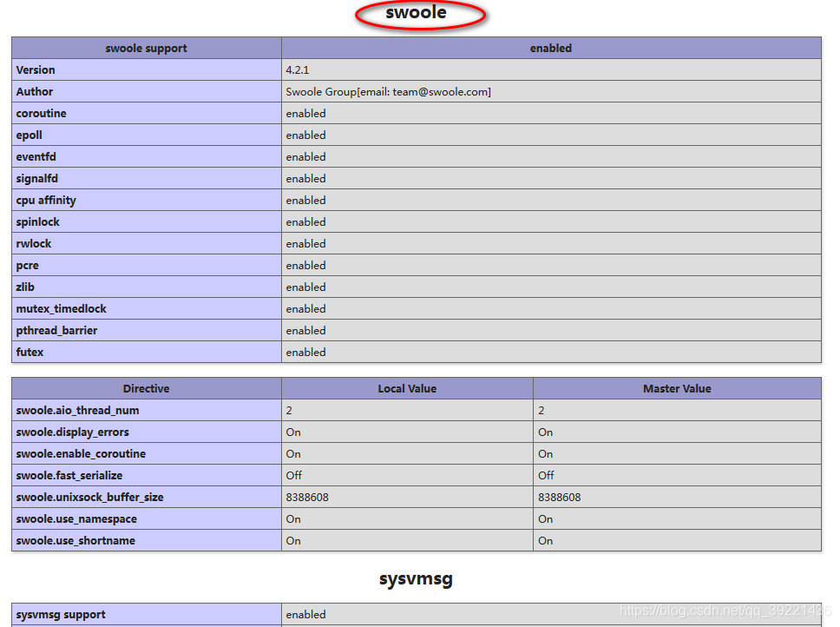Click the swoole support header cell
Viewport: 840px width, 627px height.
coord(144,48)
